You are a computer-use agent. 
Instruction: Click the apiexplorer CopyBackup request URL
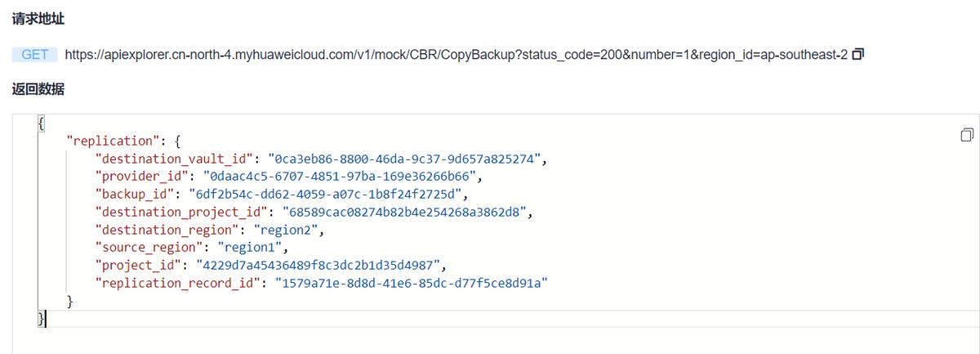point(456,55)
